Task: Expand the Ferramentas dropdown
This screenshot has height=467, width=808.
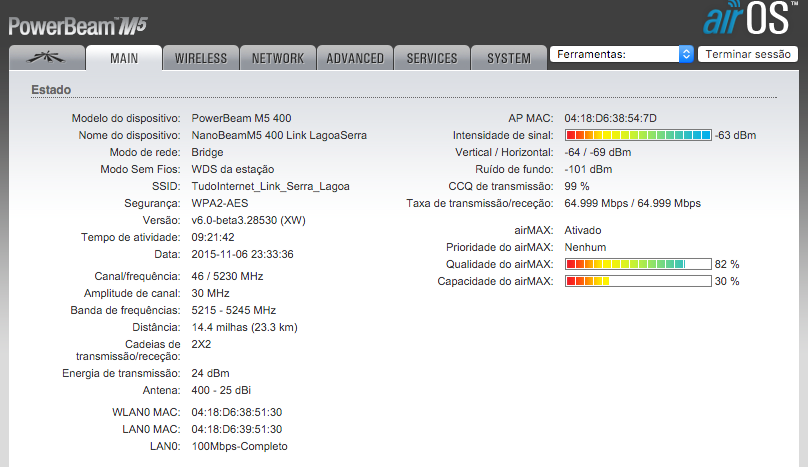Action: coord(621,54)
